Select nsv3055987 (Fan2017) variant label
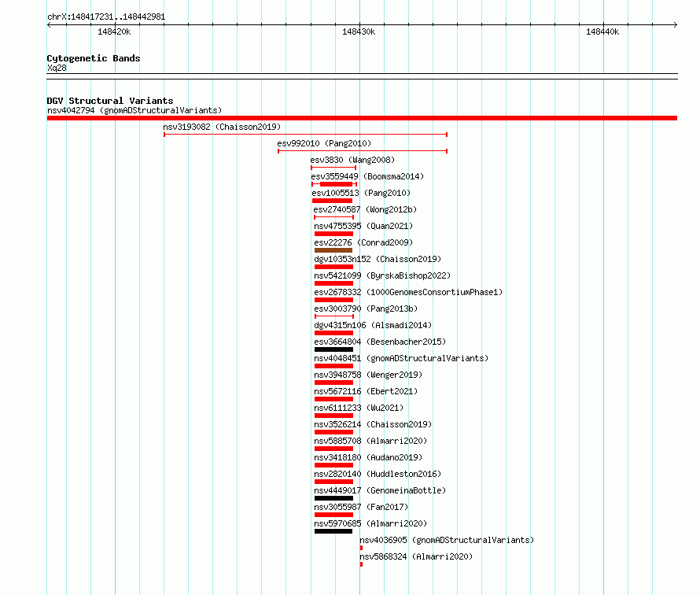The image size is (700, 595). pyautogui.click(x=361, y=507)
